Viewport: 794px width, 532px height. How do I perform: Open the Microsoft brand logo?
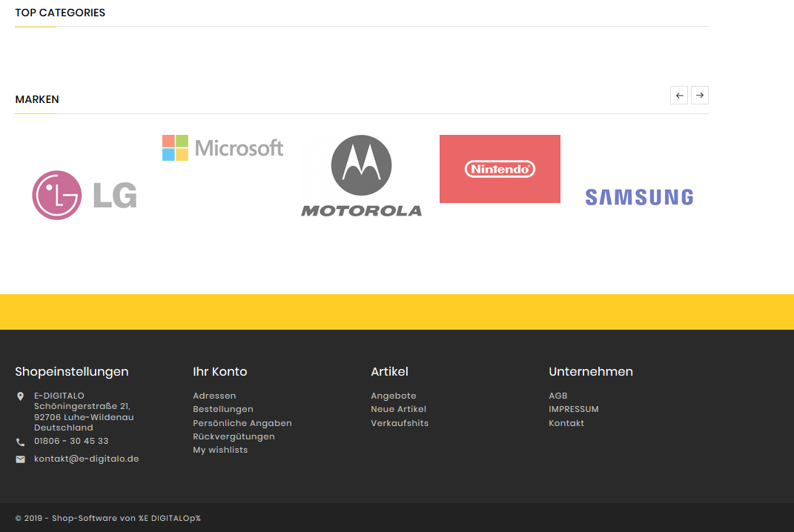point(223,147)
